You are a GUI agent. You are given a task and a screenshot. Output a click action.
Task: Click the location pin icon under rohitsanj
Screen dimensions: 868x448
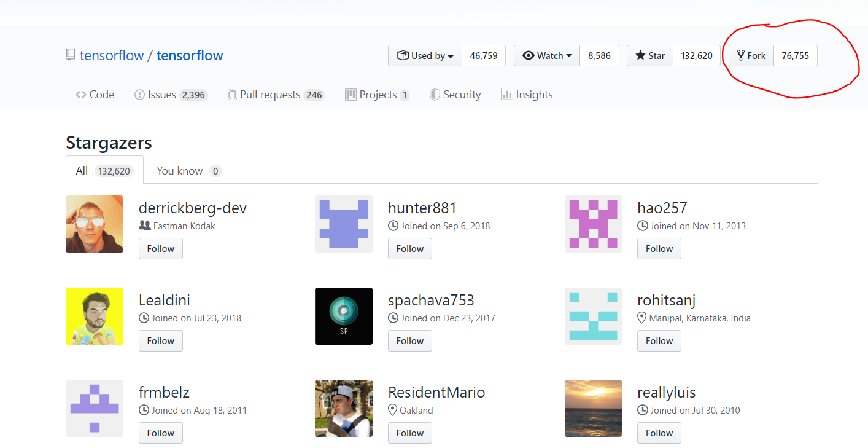pos(642,318)
